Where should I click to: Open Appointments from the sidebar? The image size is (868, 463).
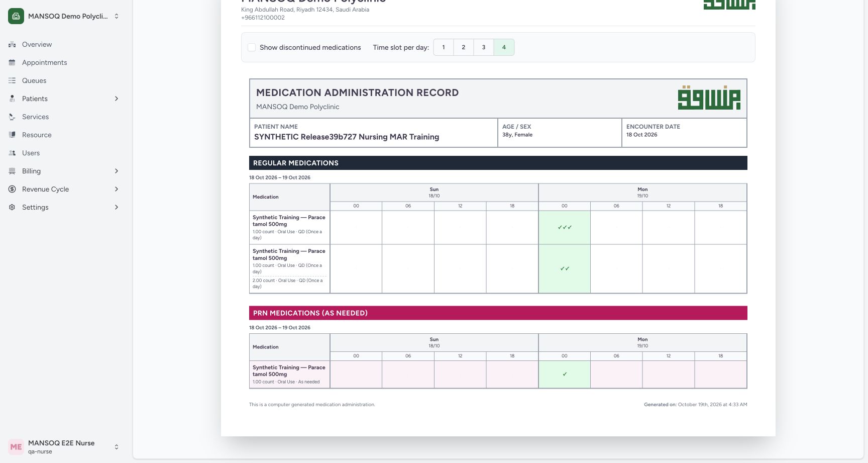click(x=44, y=62)
